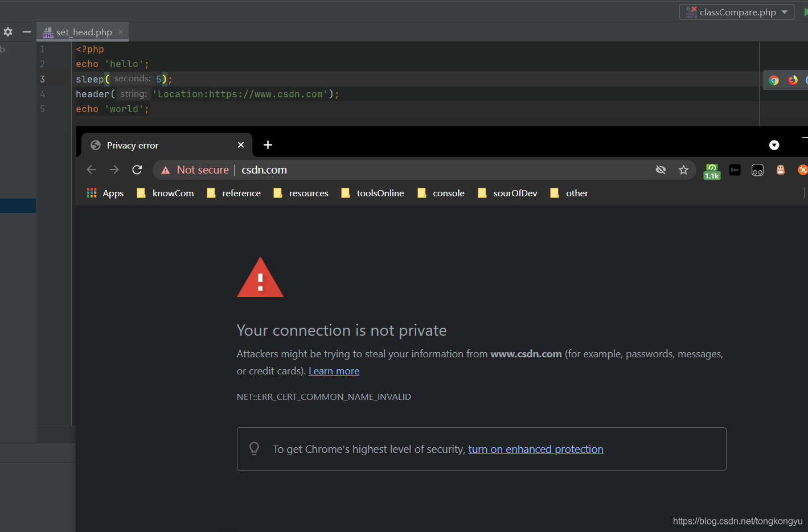
Task: Click the NET::ERR_CERT_COMMON_NAME_INVALID error code
Action: pyautogui.click(x=323, y=397)
